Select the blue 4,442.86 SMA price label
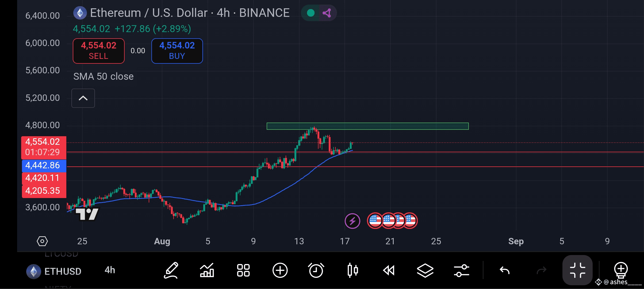The image size is (644, 289). pyautogui.click(x=44, y=165)
